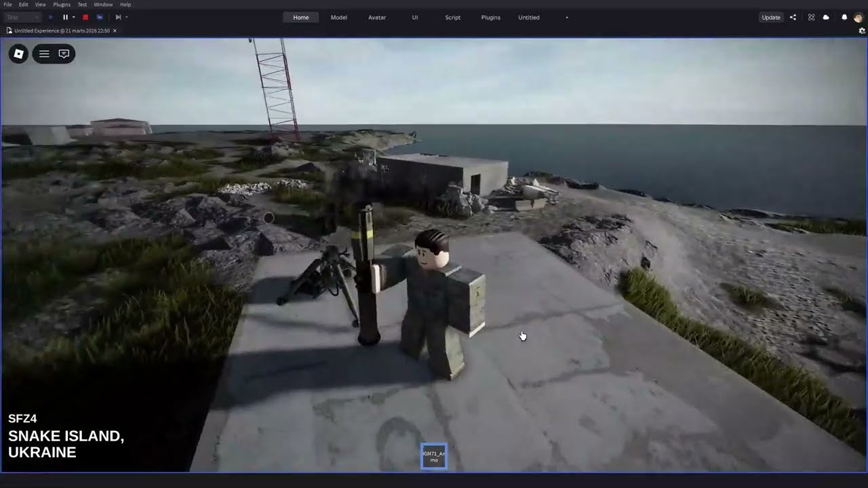Viewport: 868px width, 488px height.
Task: Open the user avatar profile menu
Action: point(858,18)
